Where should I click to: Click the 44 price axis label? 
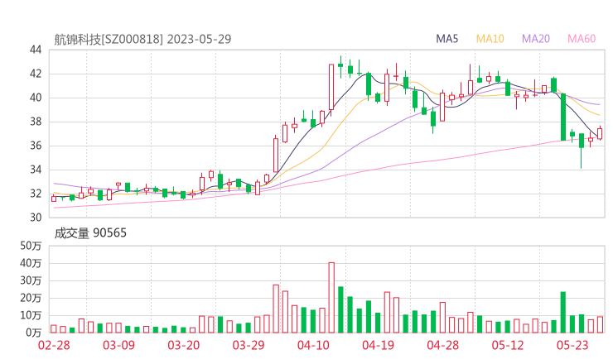coord(36,50)
